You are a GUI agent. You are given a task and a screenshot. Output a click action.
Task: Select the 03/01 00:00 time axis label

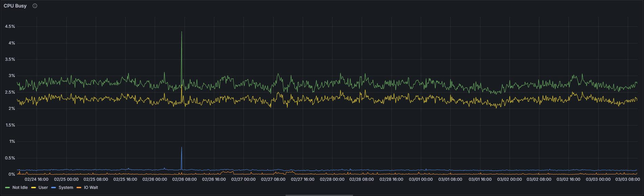click(x=421, y=179)
